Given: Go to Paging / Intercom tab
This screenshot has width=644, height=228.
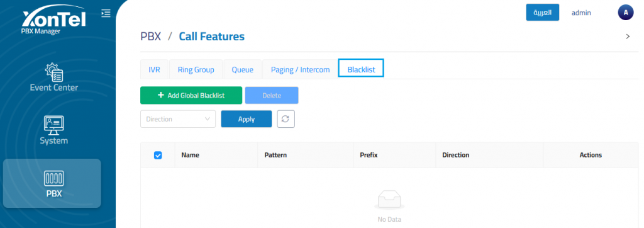Looking at the screenshot, I should click(300, 69).
